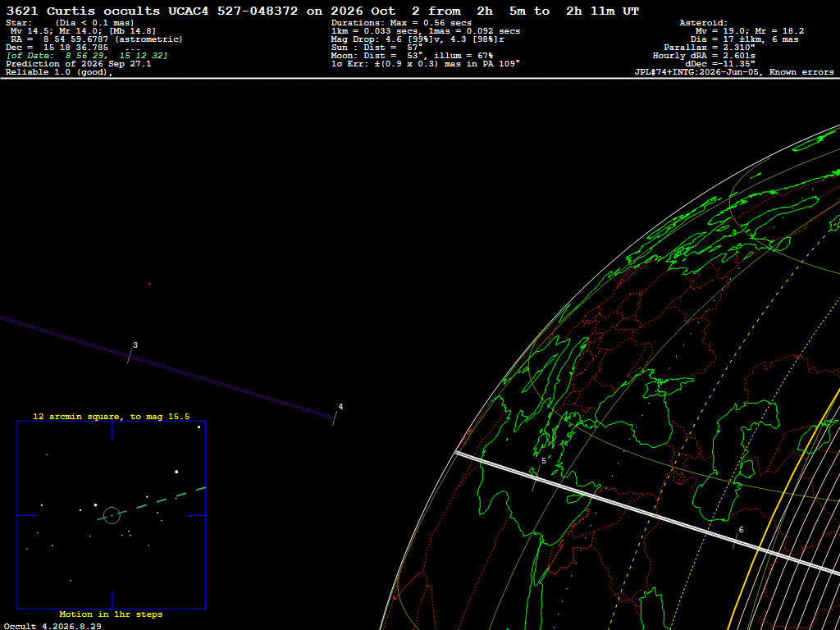Click the 'Motion in 1hr steps' caption
The height and width of the screenshot is (630, 840).
click(111, 614)
